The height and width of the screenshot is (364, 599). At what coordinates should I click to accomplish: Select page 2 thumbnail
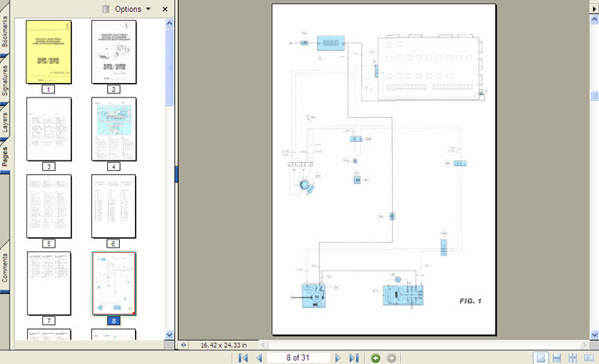click(x=114, y=52)
